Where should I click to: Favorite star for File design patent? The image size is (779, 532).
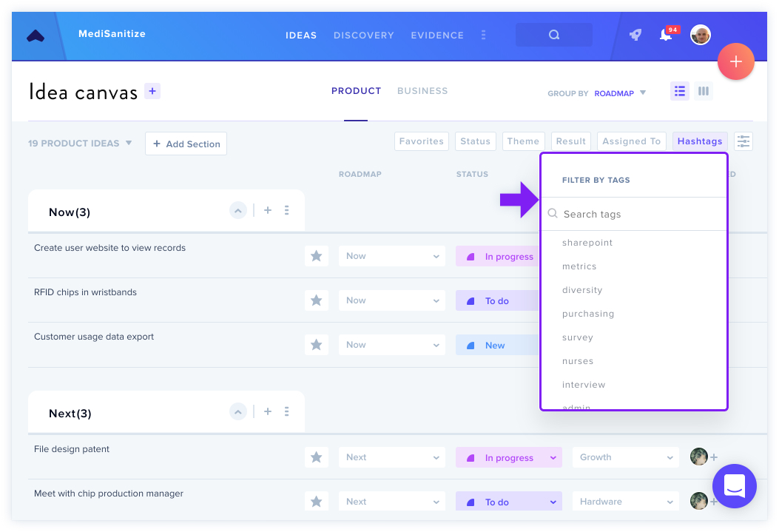[x=317, y=457]
